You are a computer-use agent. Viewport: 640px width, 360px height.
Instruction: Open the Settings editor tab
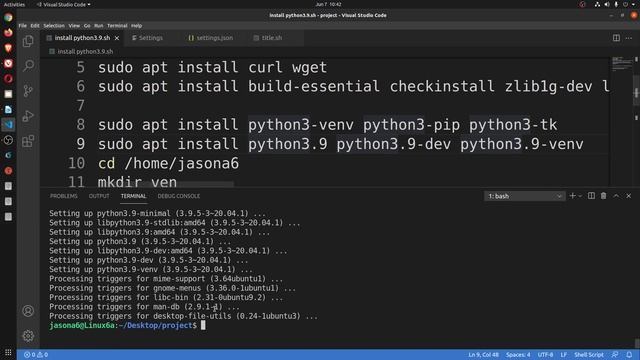[151, 38]
